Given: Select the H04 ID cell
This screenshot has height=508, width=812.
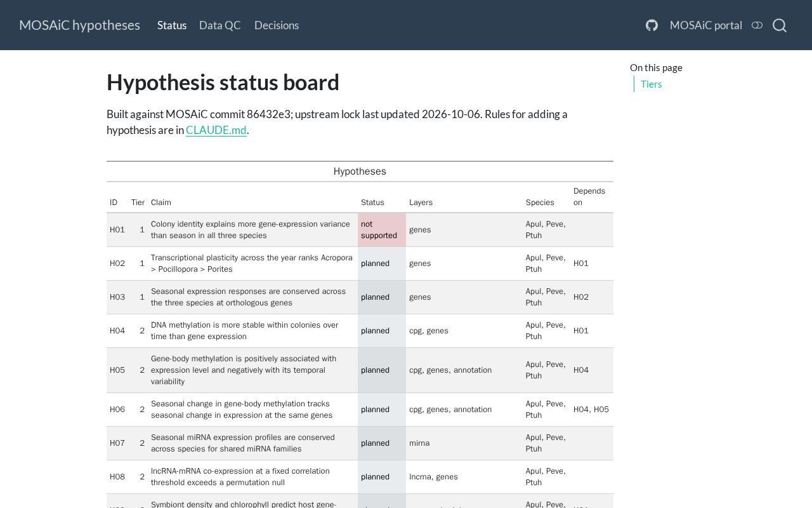Looking at the screenshot, I should (117, 331).
